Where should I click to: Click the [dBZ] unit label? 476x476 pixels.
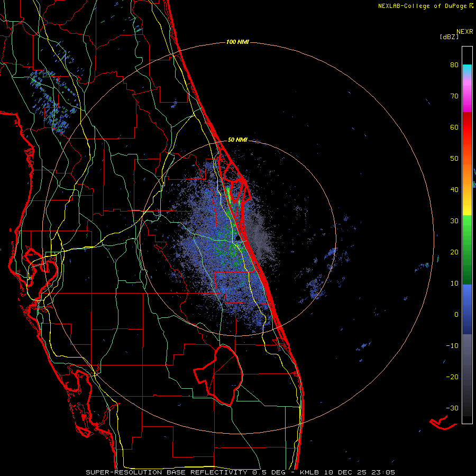point(449,37)
